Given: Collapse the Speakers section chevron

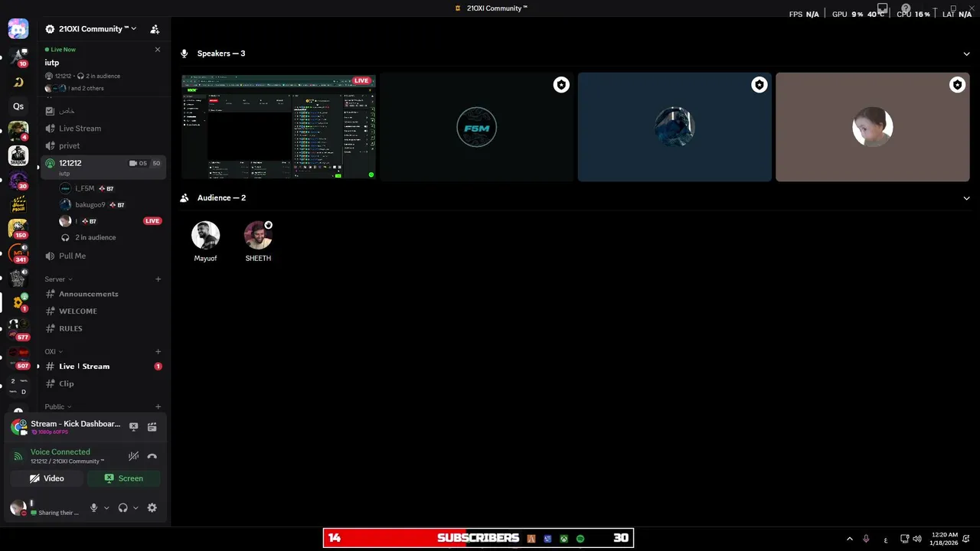Looking at the screenshot, I should click(966, 54).
